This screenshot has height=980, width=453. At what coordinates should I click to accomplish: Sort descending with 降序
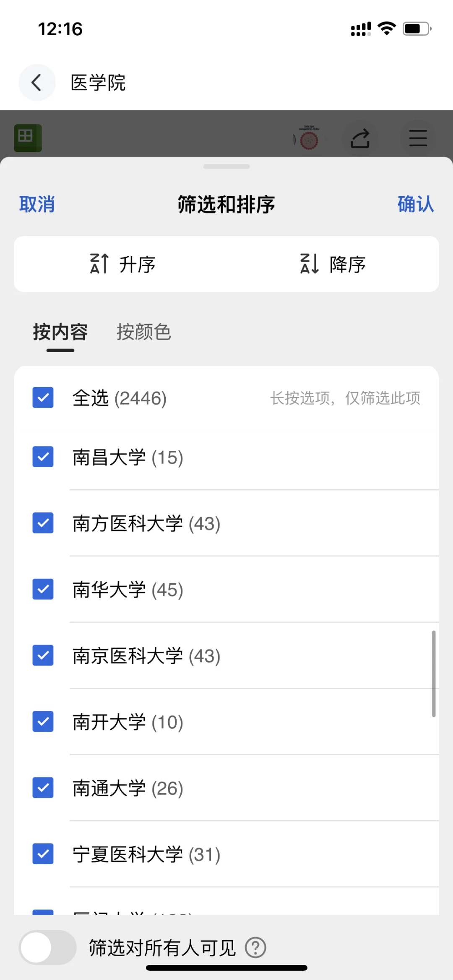[333, 264]
